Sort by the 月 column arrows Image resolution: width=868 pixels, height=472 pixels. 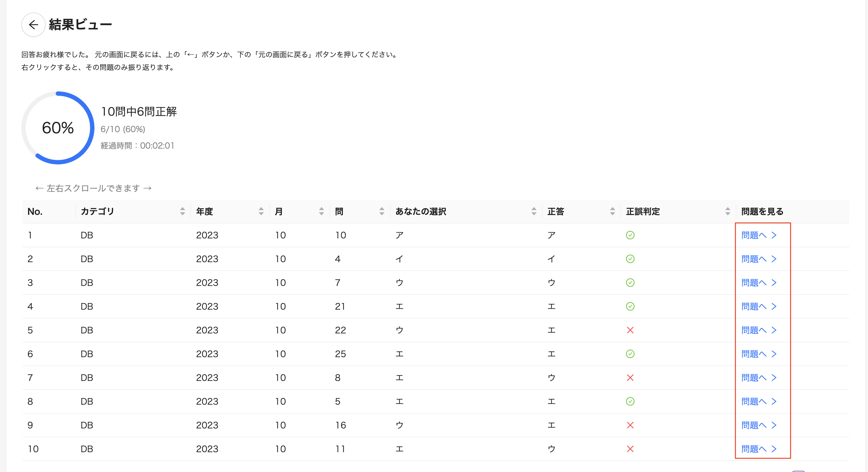(x=321, y=211)
